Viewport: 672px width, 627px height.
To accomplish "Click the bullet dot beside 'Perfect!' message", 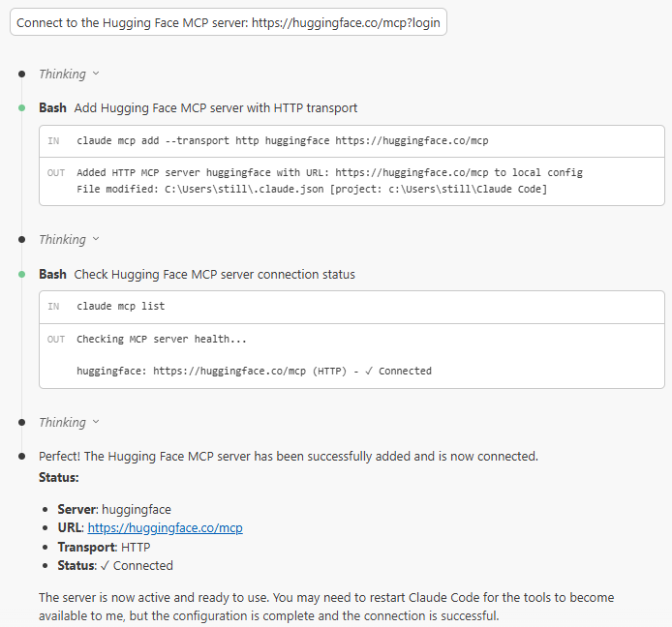I will pos(21,455).
